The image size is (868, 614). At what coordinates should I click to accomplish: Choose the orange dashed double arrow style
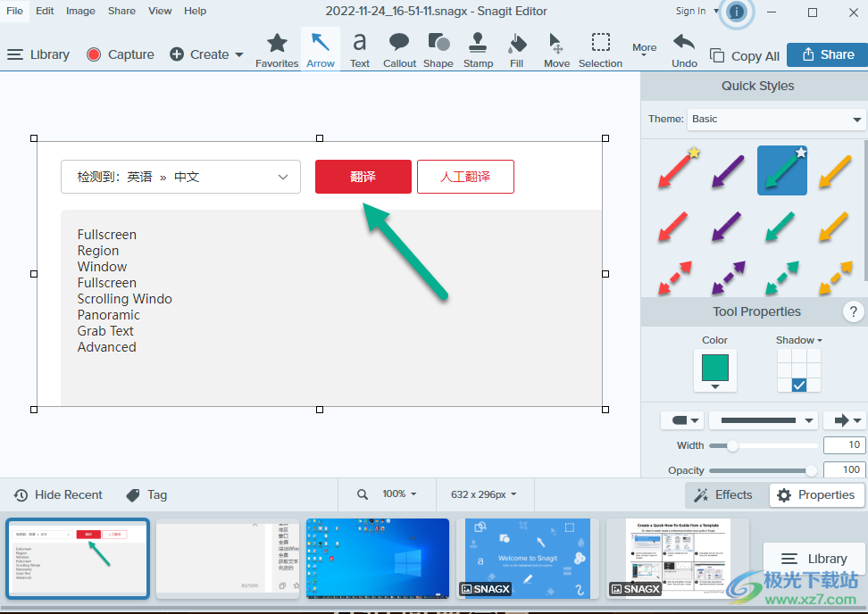point(835,278)
